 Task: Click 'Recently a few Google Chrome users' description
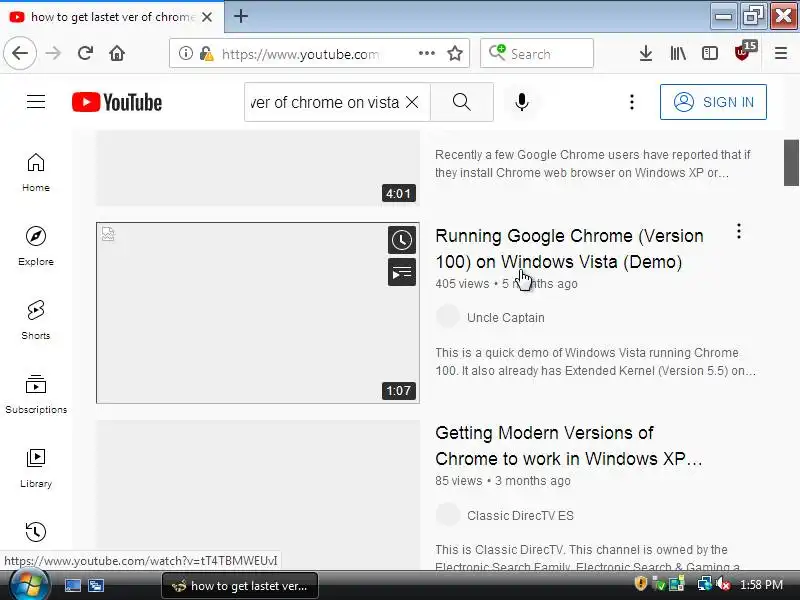[592, 163]
